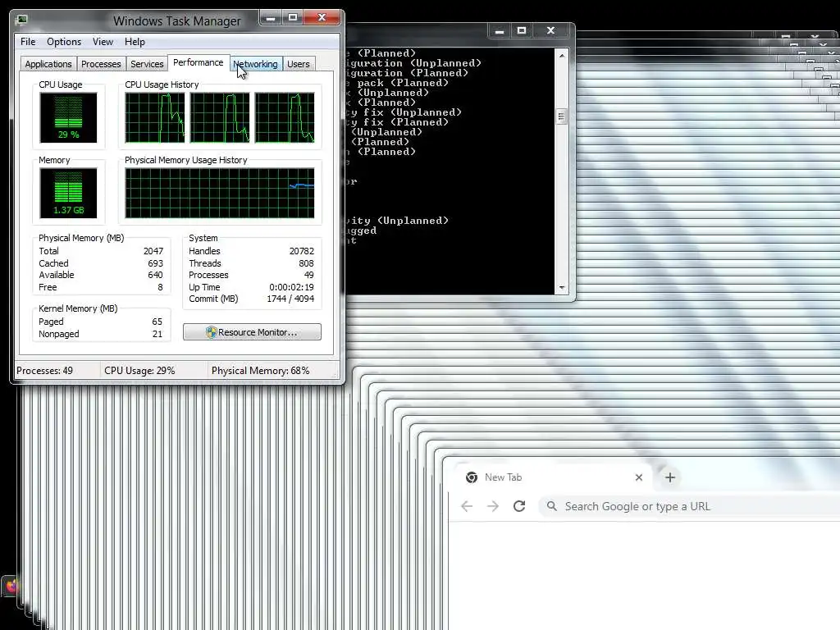Minimize the Windows Task Manager window
This screenshot has height=630, width=840.
tap(271, 18)
